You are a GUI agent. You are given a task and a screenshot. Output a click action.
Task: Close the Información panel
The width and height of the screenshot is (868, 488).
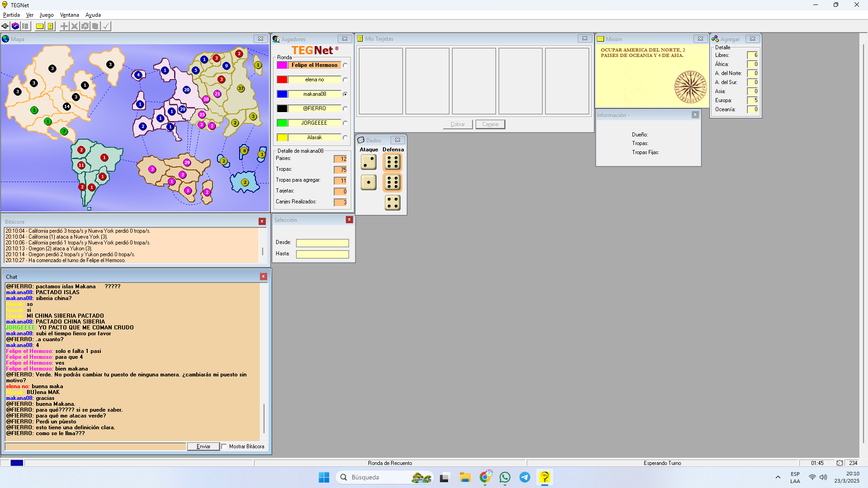coord(695,115)
